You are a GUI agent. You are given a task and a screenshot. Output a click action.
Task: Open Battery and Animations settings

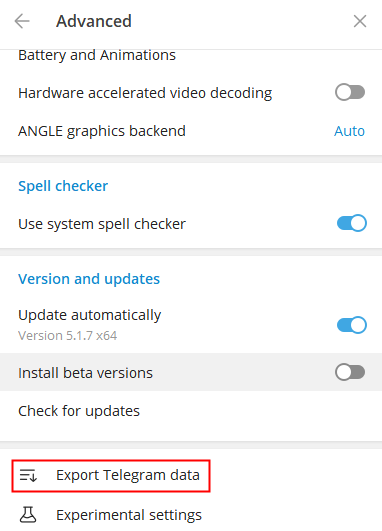pyautogui.click(x=97, y=55)
